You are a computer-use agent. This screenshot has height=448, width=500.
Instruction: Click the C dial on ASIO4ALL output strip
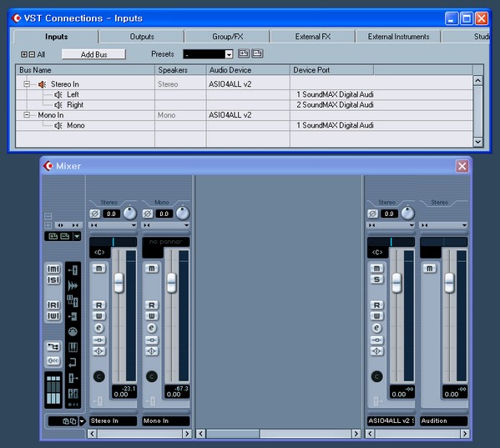pyautogui.click(x=376, y=376)
